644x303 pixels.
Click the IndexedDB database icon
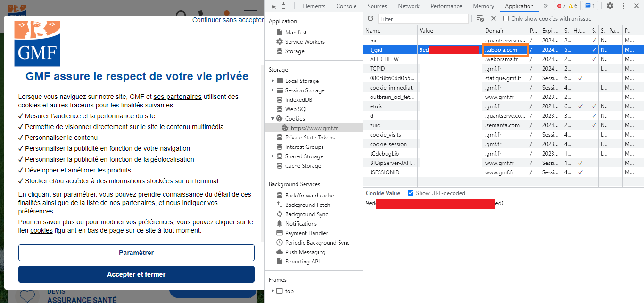[x=280, y=100]
